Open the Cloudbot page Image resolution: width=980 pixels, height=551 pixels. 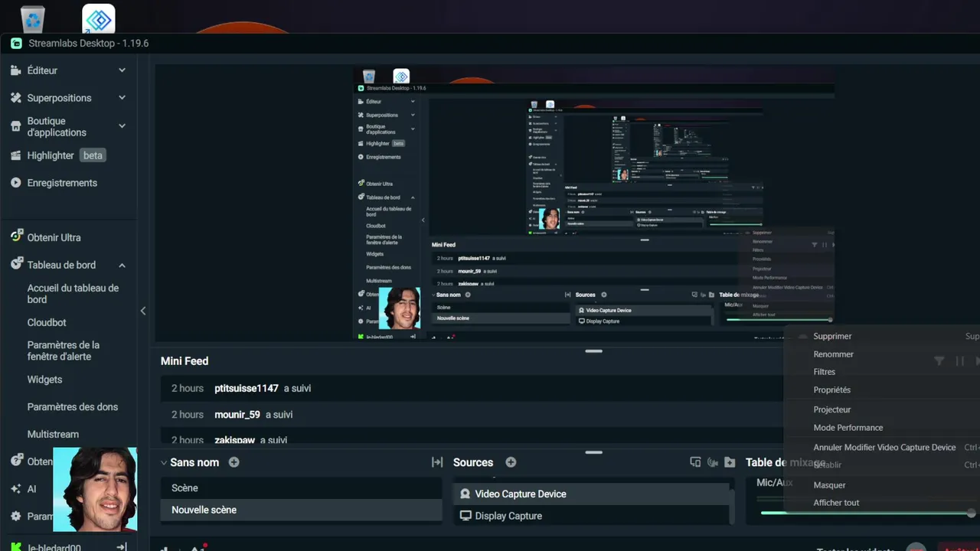click(x=47, y=323)
